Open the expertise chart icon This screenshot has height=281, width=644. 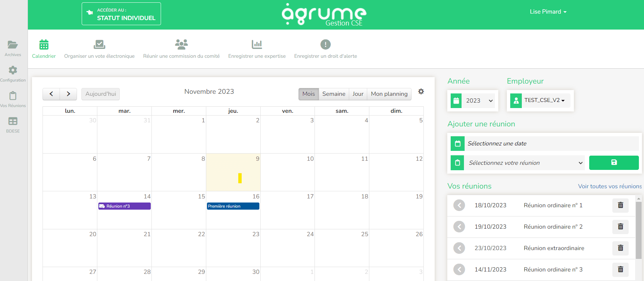click(x=257, y=45)
